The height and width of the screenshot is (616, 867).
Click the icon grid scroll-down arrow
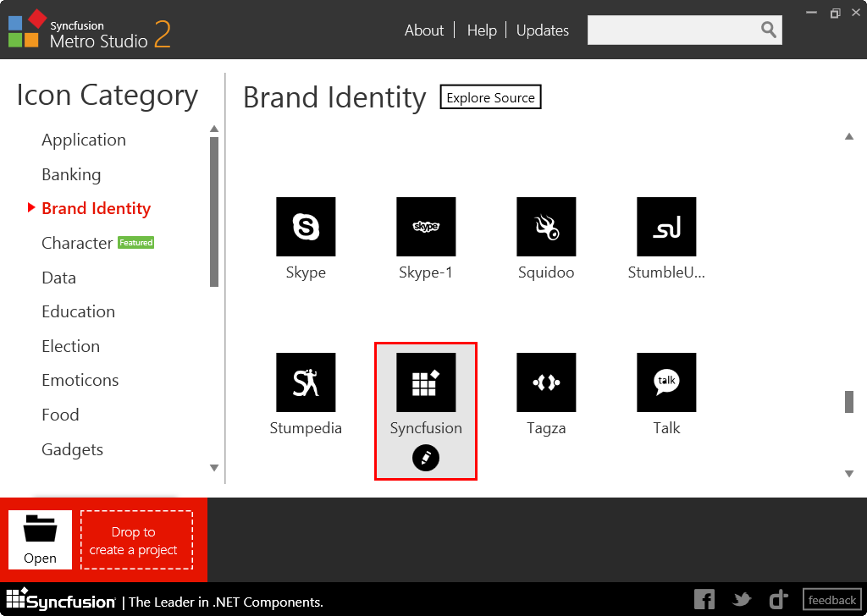849,474
